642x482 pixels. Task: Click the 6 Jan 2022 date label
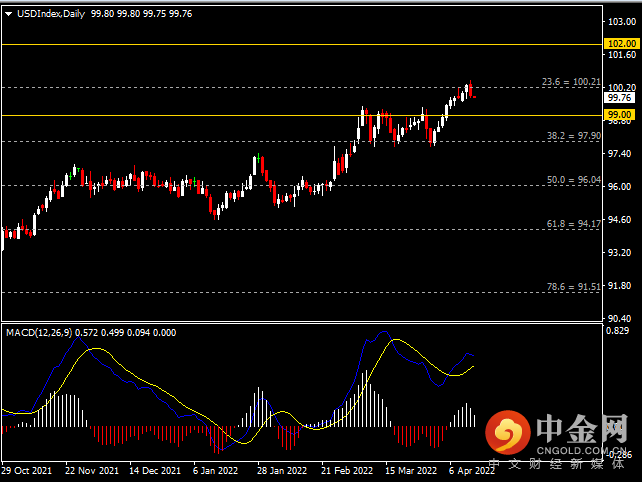click(215, 471)
